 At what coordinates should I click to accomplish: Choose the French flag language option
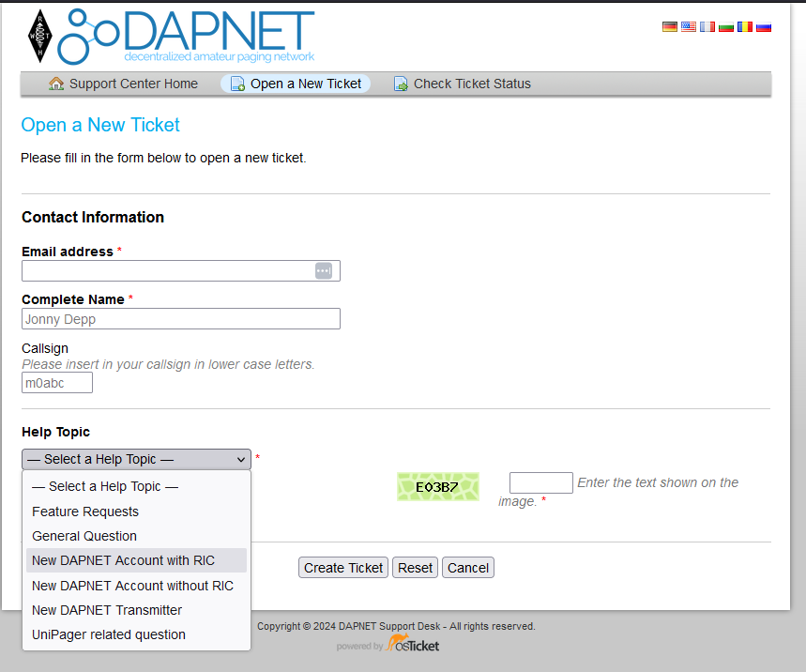707,27
